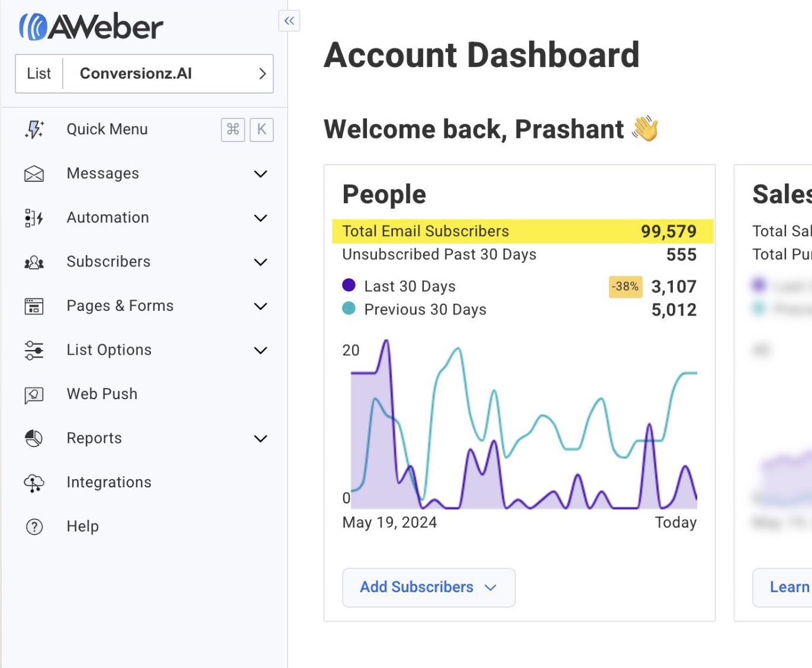
Task: Expand the Messages submenu chevron
Action: click(260, 174)
